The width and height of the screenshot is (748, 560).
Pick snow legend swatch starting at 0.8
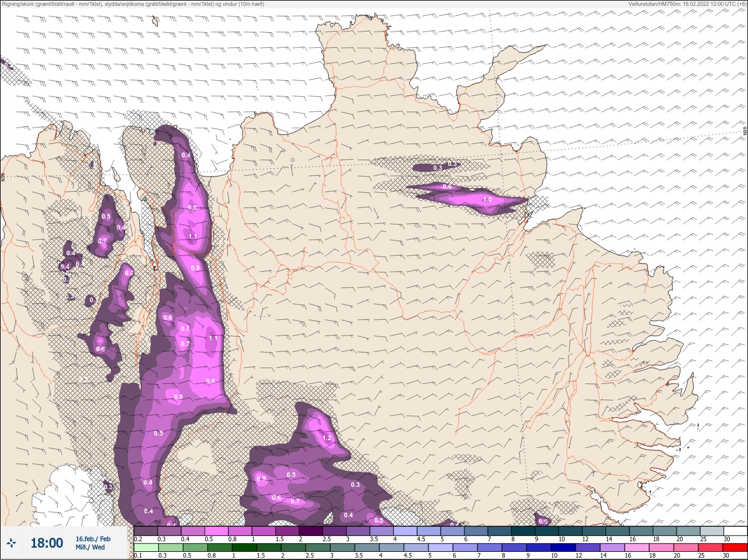point(241,531)
